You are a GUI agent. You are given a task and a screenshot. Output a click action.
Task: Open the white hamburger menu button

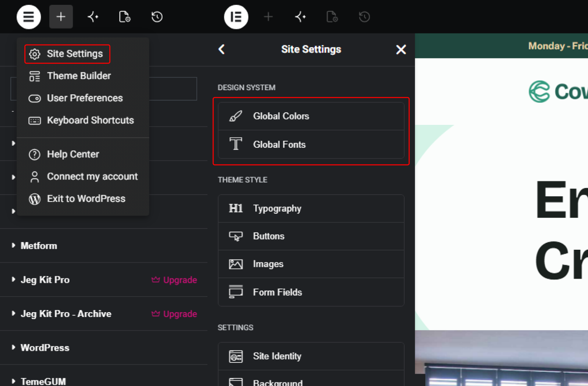pyautogui.click(x=29, y=17)
